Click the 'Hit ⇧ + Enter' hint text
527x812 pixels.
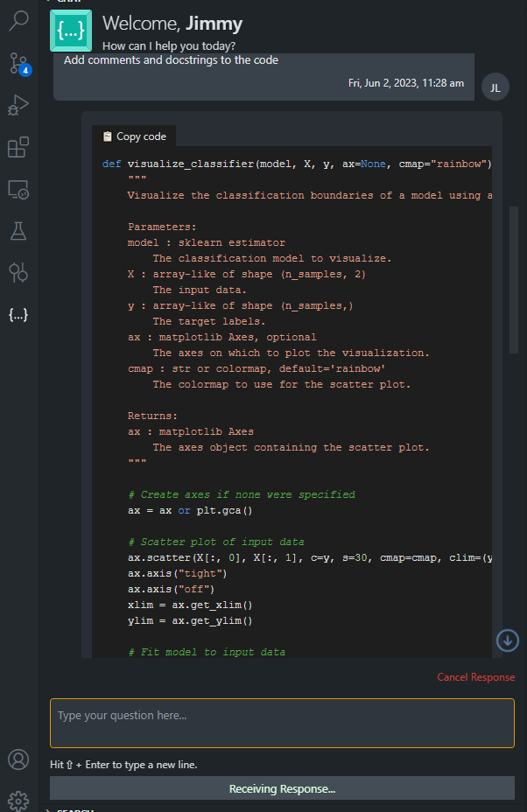coord(123,765)
